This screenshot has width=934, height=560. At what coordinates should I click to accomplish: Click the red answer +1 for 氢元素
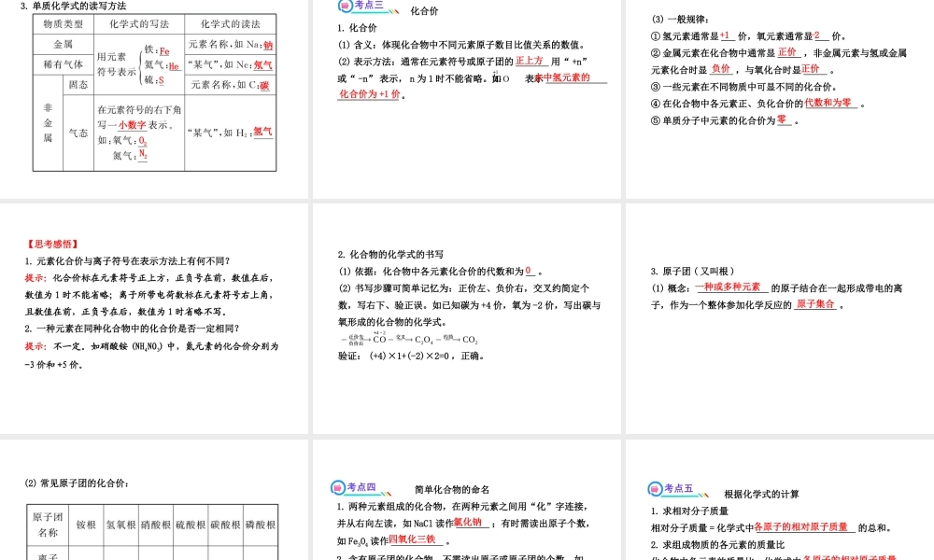[726, 35]
